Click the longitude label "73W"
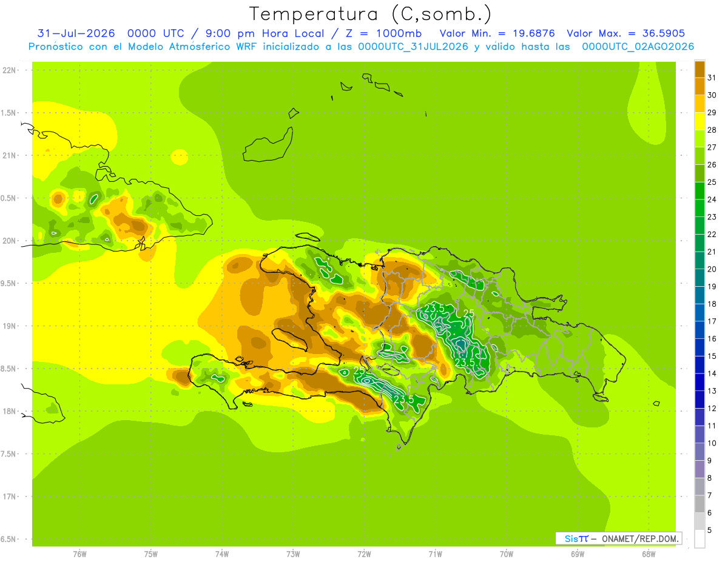This screenshot has height=562, width=728. [x=293, y=554]
